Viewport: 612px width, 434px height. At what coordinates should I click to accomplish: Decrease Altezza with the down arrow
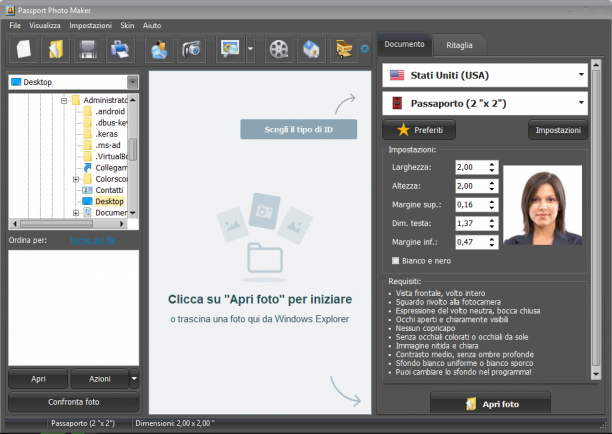tap(492, 189)
